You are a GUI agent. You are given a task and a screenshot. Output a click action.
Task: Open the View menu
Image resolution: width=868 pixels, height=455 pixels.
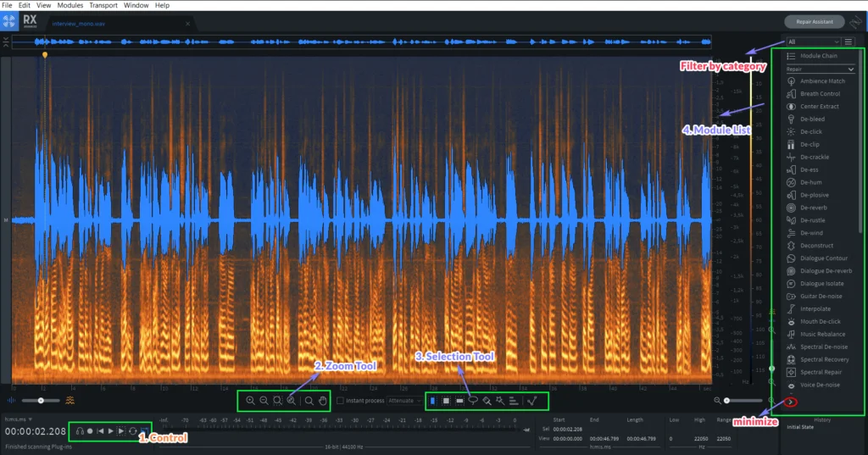pos(43,5)
